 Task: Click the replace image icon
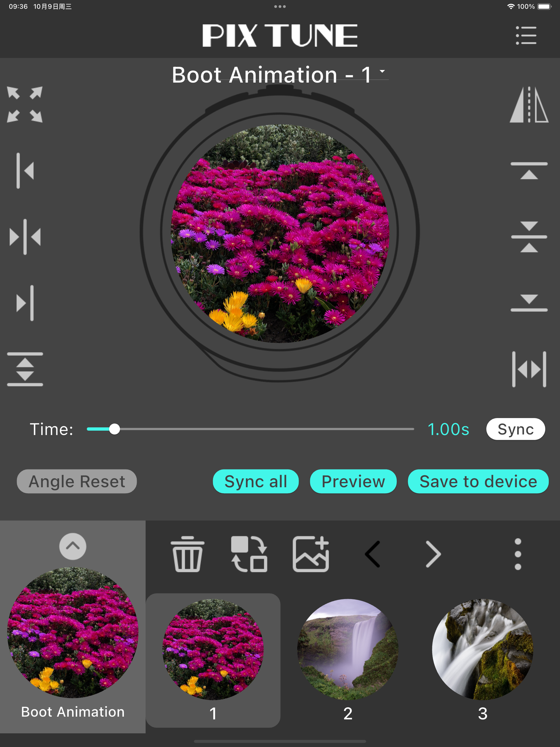pyautogui.click(x=249, y=554)
